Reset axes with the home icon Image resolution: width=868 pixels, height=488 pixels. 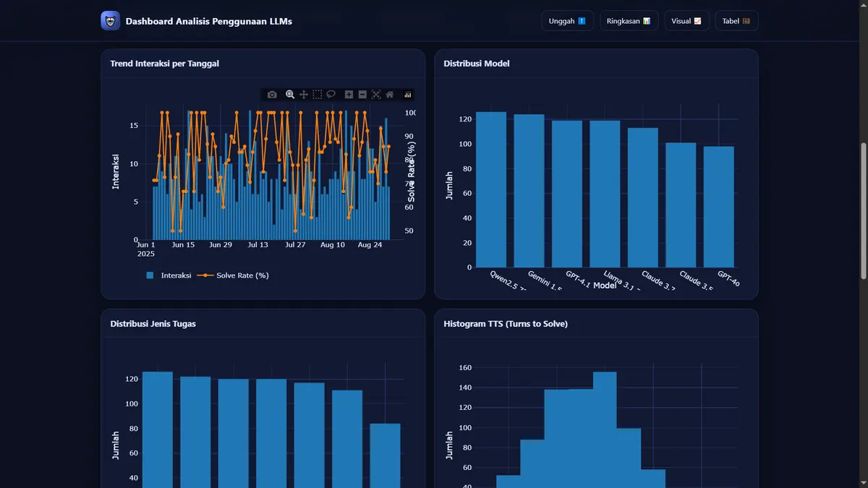coord(390,95)
